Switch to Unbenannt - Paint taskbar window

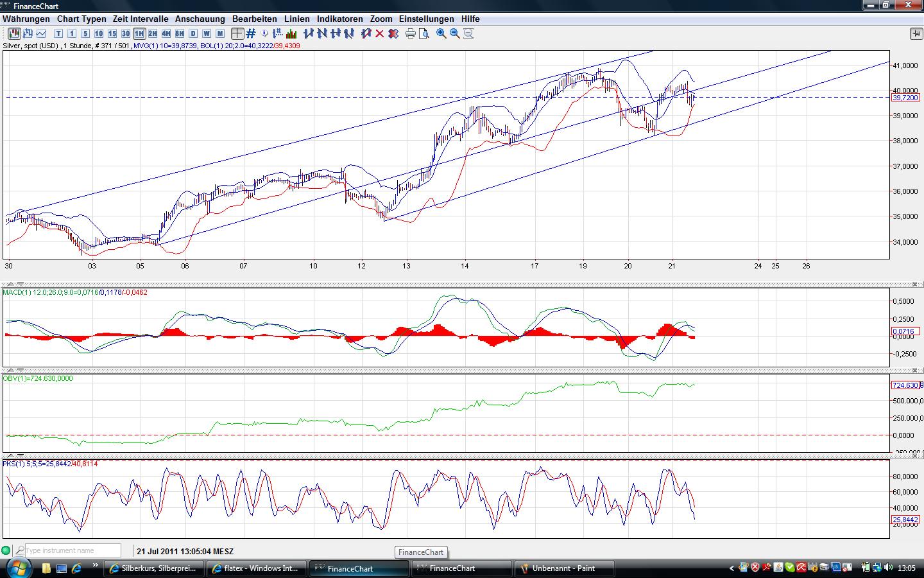coord(564,568)
